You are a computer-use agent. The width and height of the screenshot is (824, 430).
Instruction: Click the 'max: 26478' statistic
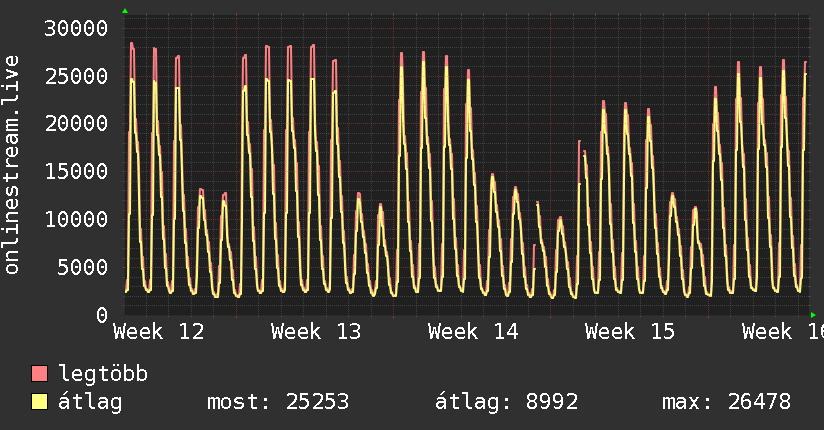(x=726, y=402)
